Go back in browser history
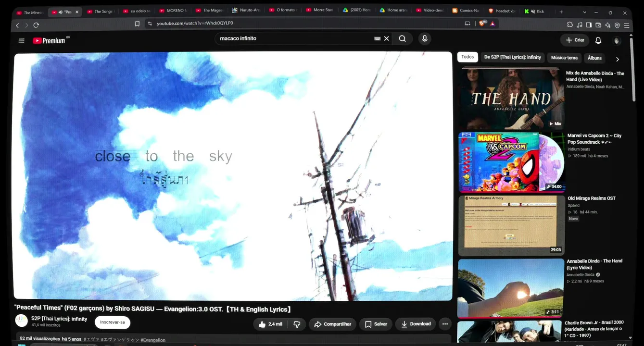The height and width of the screenshot is (346, 644). [x=18, y=25]
